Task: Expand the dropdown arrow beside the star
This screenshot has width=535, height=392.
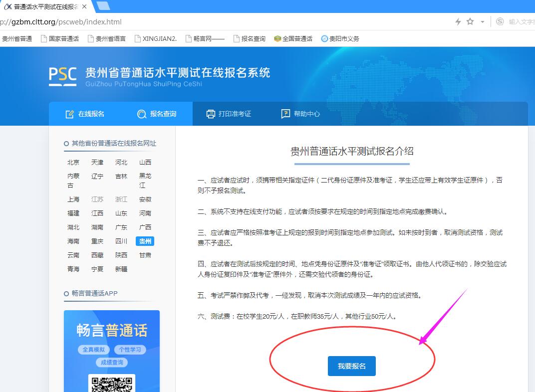Action: pos(483,22)
